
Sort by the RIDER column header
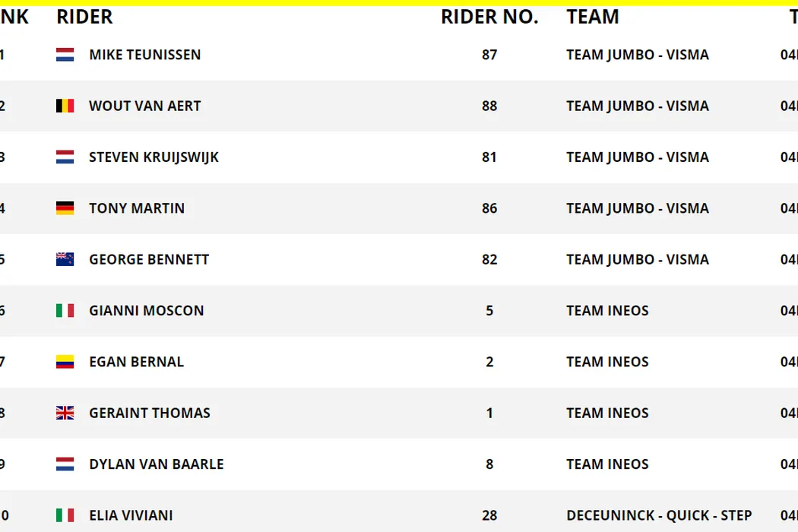(x=84, y=17)
